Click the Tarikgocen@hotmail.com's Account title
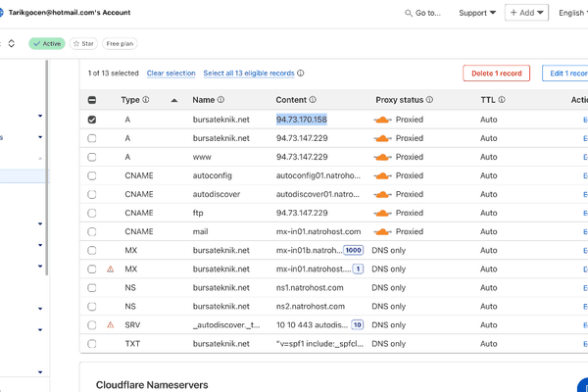This screenshot has width=588, height=392. click(x=70, y=13)
